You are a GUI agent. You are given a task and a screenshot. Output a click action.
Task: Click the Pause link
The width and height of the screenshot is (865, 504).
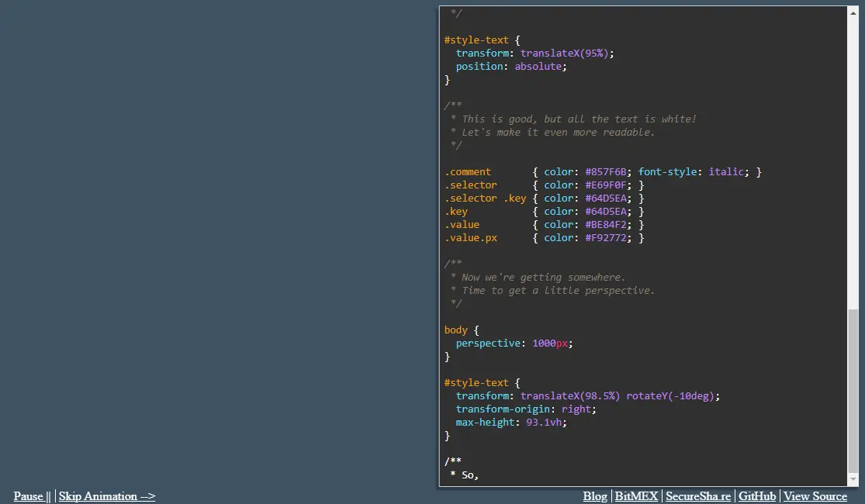pyautogui.click(x=29, y=496)
